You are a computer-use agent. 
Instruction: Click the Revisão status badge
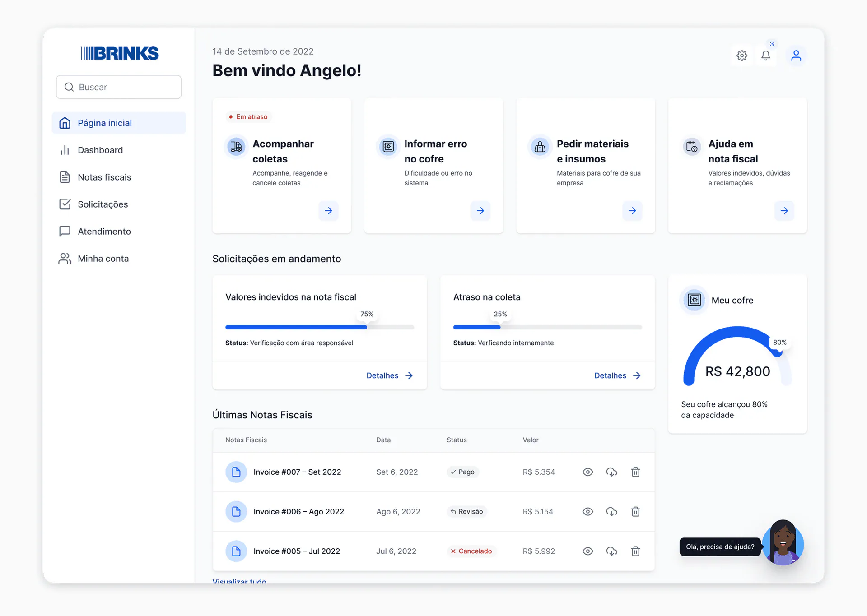point(467,512)
